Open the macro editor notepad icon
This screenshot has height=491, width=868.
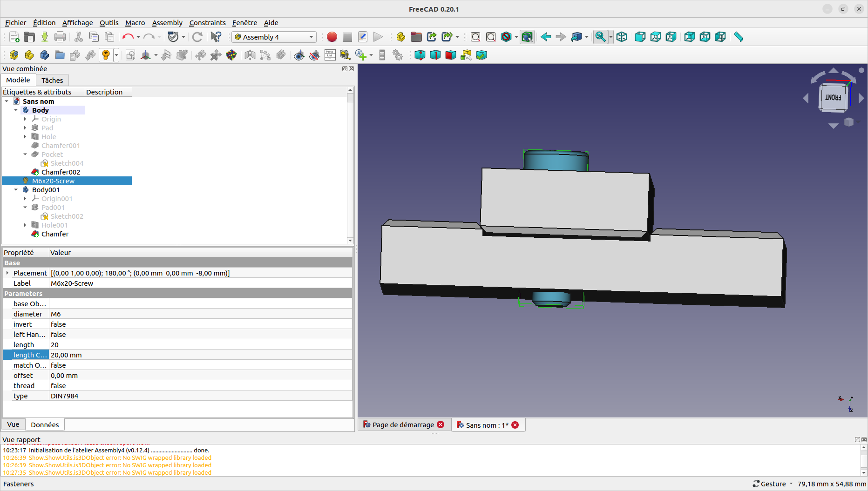click(363, 37)
